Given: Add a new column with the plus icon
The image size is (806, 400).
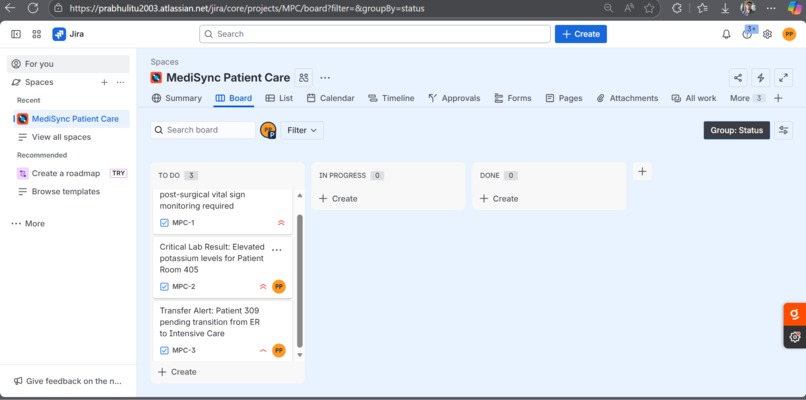Looking at the screenshot, I should point(642,171).
